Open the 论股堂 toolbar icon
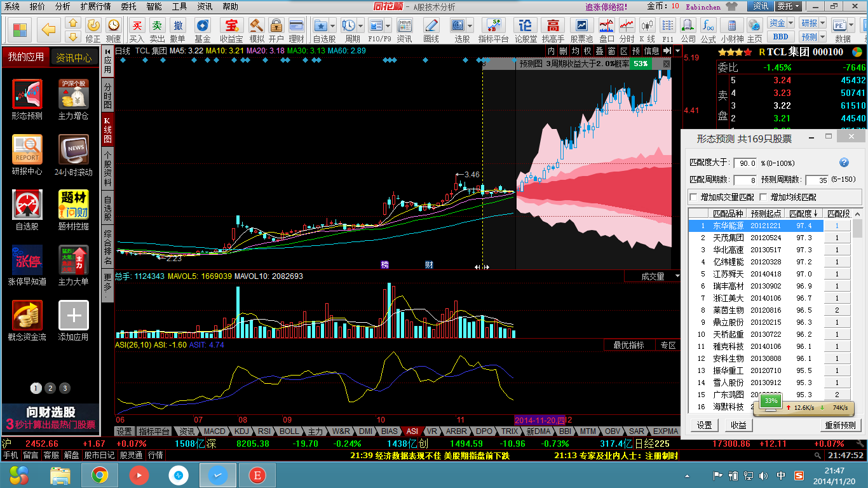868x488 pixels. (526, 29)
